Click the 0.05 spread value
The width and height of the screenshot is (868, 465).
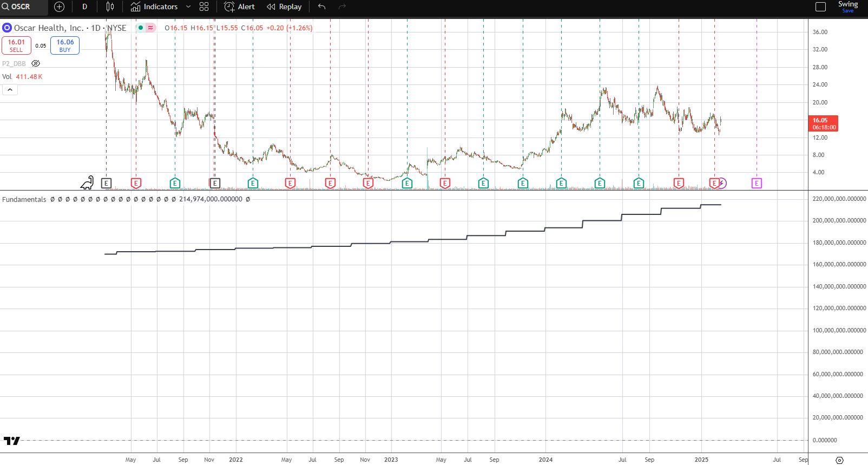coord(41,45)
